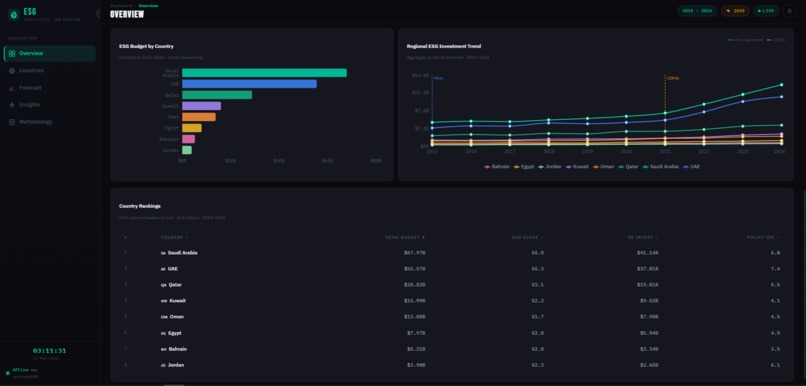
Task: Click the Overview breadcrumb item
Action: (x=149, y=6)
